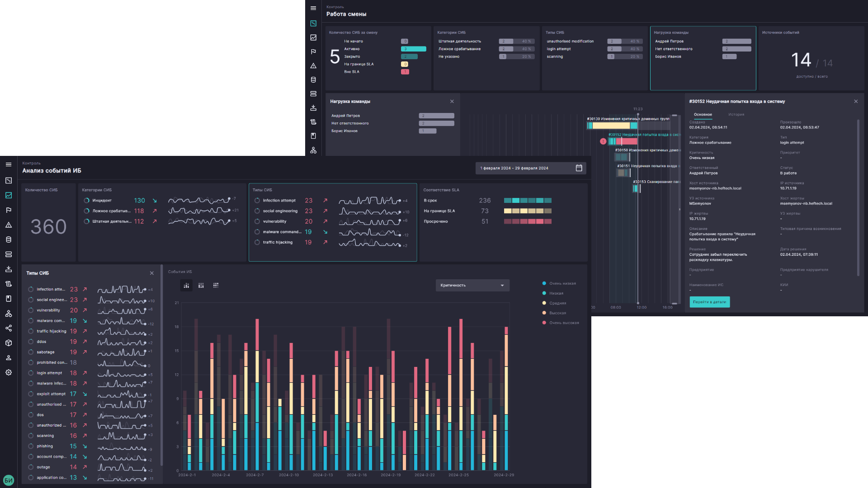
Task: Open shift work icon in Анализ событий sidebar
Action: tap(9, 180)
